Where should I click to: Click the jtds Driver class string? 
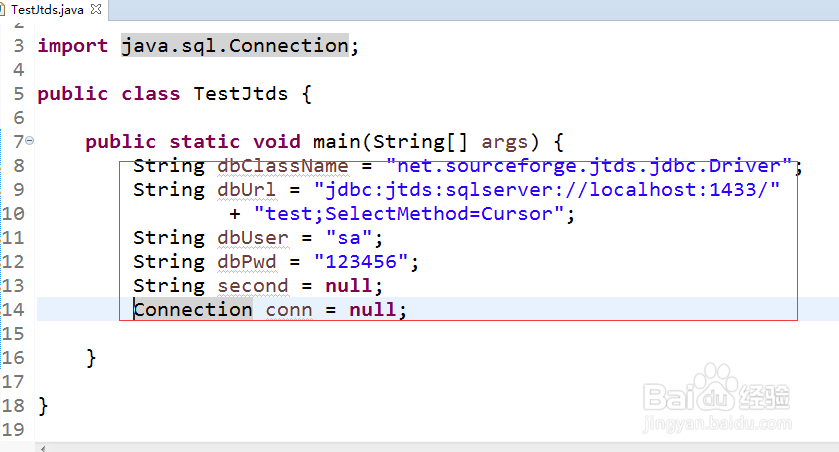click(589, 166)
